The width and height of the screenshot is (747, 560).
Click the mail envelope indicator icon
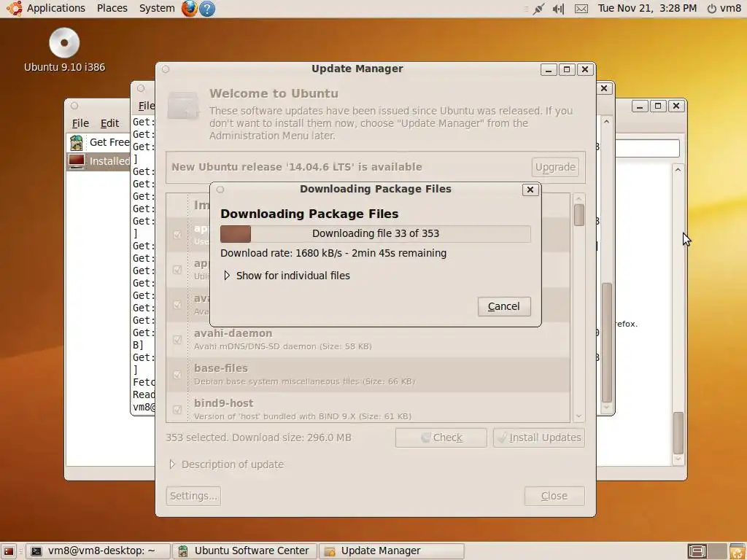[581, 9]
